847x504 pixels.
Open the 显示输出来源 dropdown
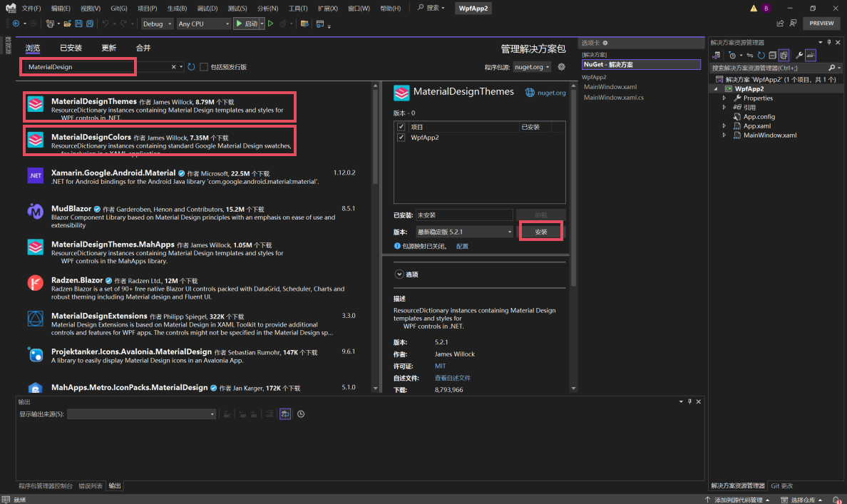click(142, 414)
